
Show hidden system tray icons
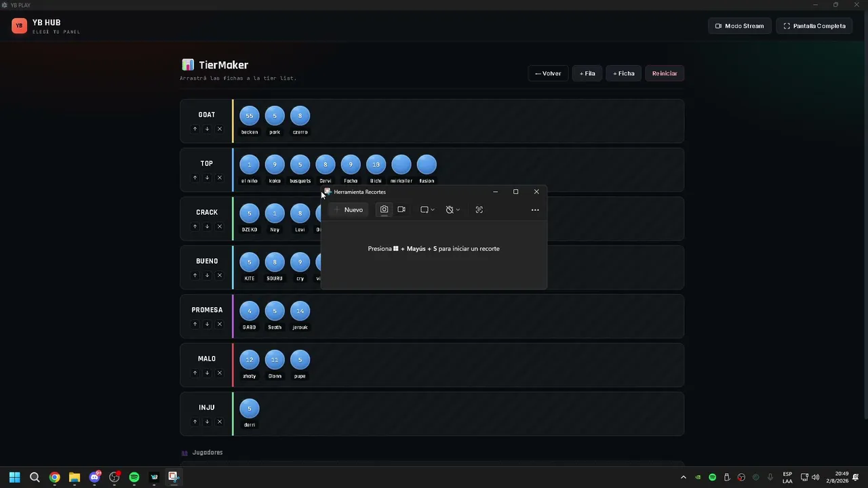(683, 477)
